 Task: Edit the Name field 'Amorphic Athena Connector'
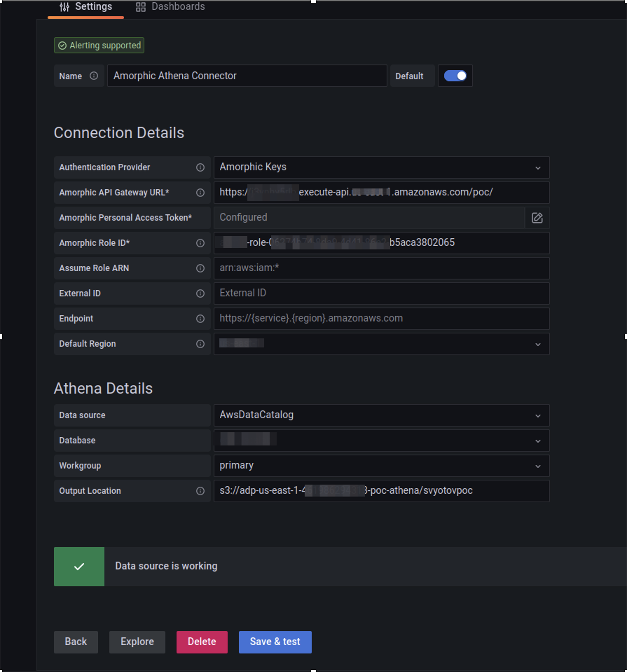pos(247,76)
